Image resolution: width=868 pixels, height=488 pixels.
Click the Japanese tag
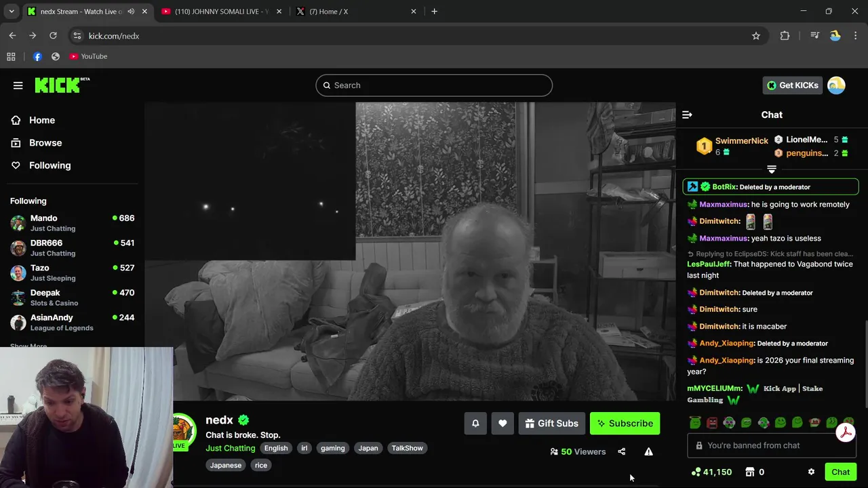click(x=226, y=465)
